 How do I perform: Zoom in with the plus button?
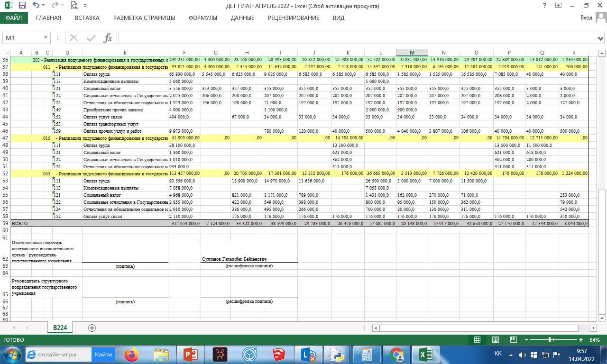point(581,340)
